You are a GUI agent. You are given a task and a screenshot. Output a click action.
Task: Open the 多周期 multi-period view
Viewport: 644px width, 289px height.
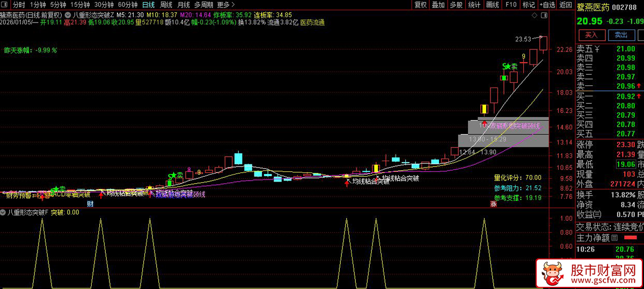204,5
